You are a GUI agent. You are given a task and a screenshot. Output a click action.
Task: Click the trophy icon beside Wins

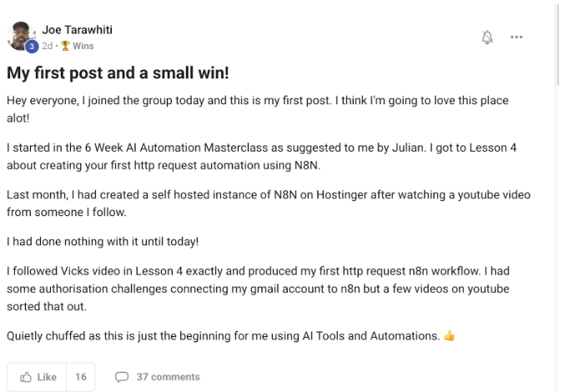[65, 46]
